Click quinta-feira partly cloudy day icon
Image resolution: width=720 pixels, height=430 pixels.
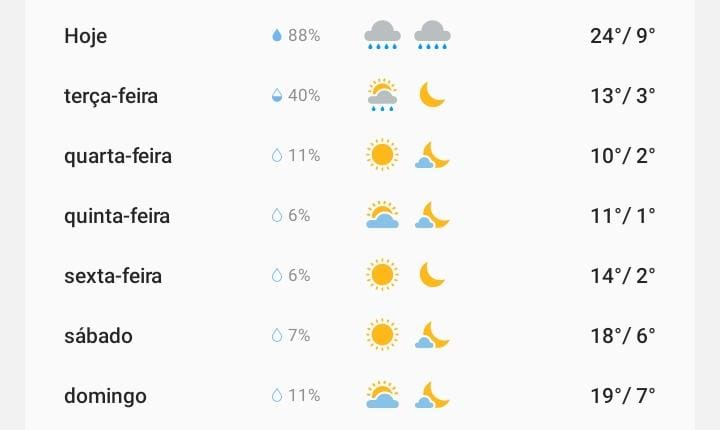[x=382, y=215]
